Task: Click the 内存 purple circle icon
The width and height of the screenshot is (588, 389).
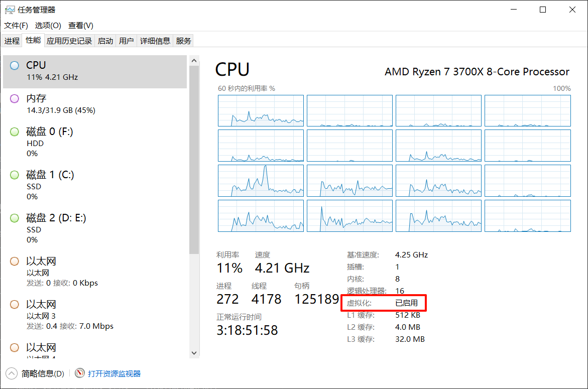Action: click(15, 98)
